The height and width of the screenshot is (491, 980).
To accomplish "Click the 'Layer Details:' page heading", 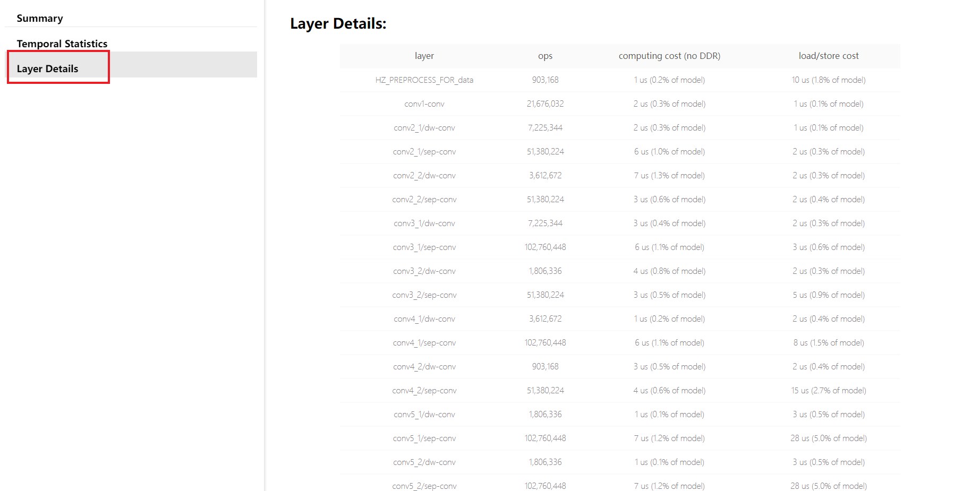I will [x=338, y=24].
